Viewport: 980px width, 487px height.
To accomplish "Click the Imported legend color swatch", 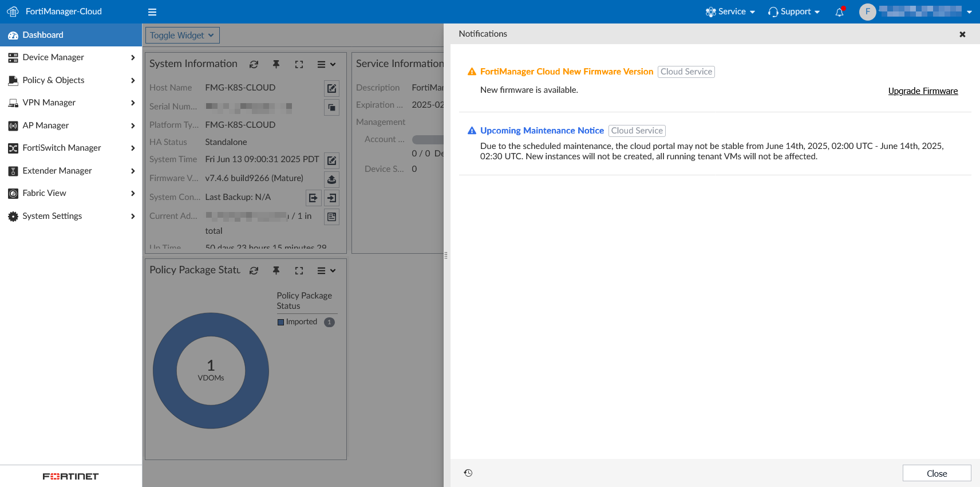I will point(281,322).
